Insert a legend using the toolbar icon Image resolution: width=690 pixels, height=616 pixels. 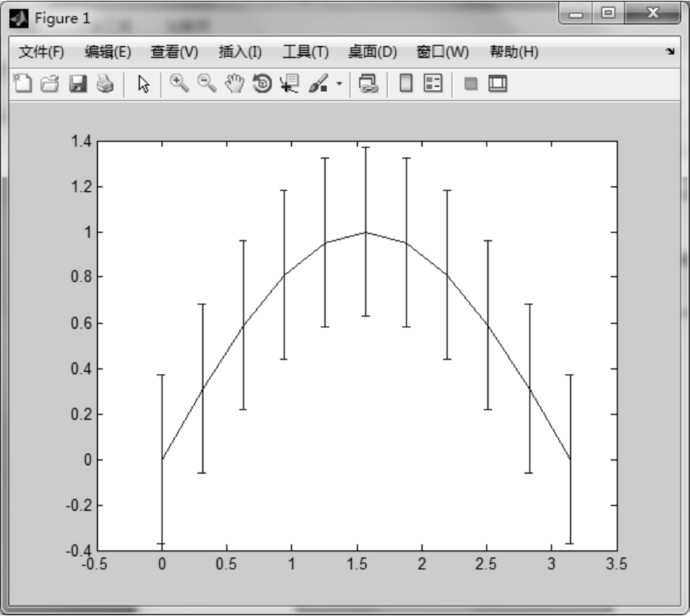point(432,84)
